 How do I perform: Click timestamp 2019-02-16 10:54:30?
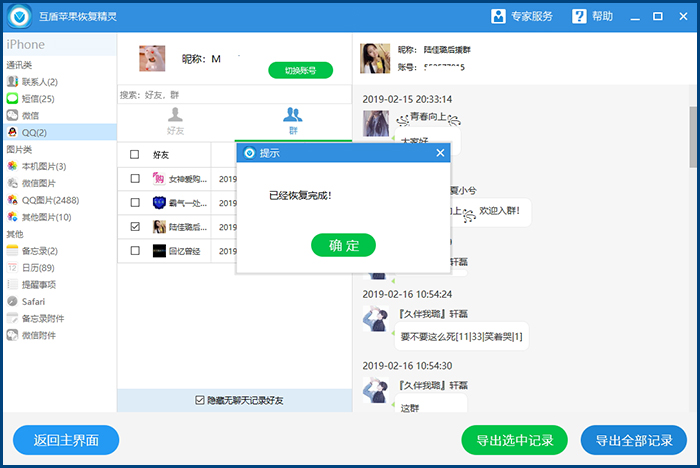click(x=407, y=366)
